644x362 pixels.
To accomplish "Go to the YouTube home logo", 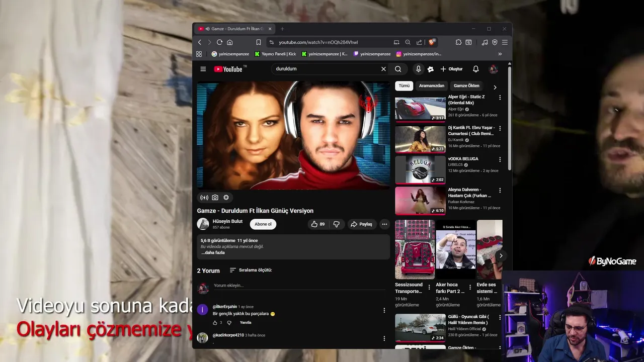I will 228,69.
